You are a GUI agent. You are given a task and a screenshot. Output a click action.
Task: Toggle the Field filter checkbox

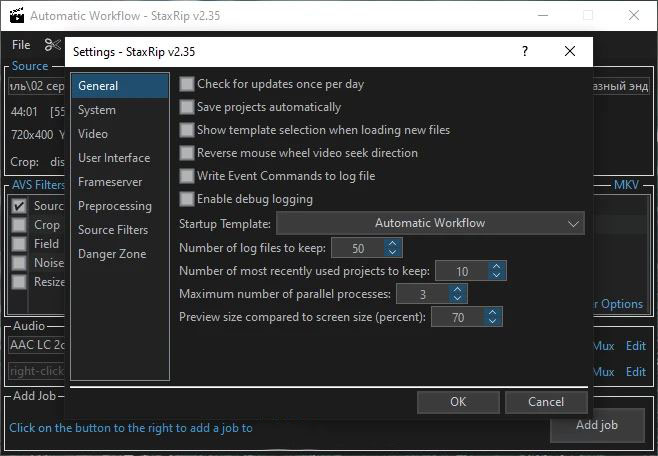tap(19, 244)
